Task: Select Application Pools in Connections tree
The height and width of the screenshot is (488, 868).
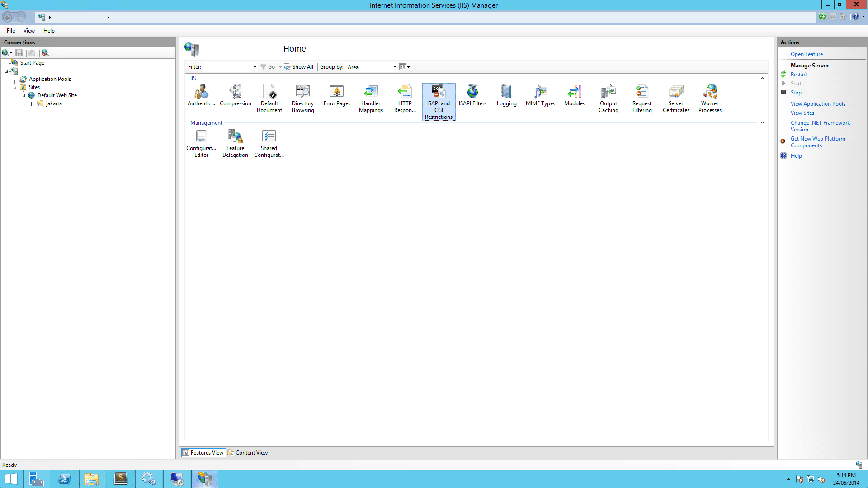Action: 50,79
